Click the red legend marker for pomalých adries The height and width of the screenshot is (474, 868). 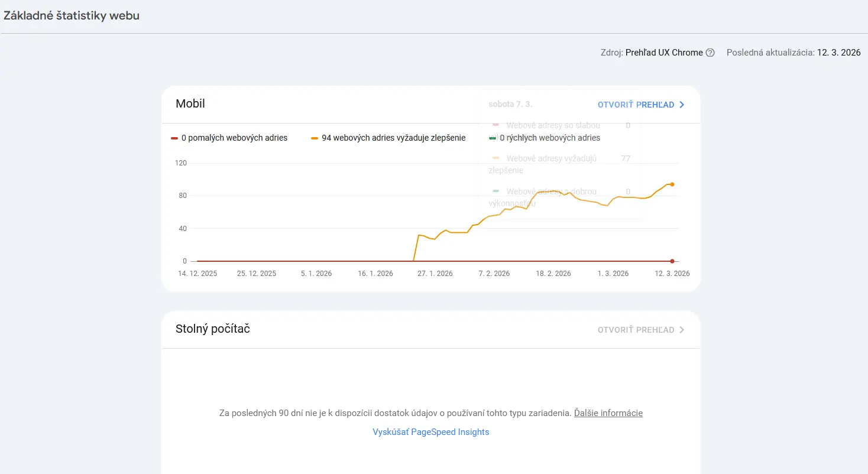pos(174,138)
